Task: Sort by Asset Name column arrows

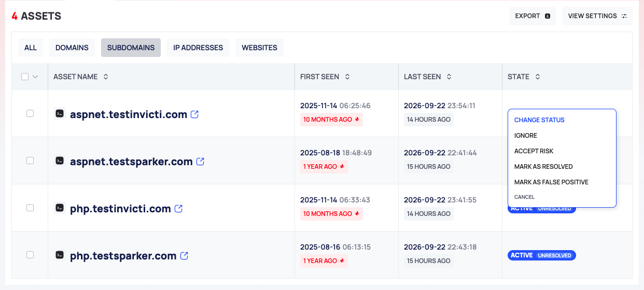Action: [106, 77]
